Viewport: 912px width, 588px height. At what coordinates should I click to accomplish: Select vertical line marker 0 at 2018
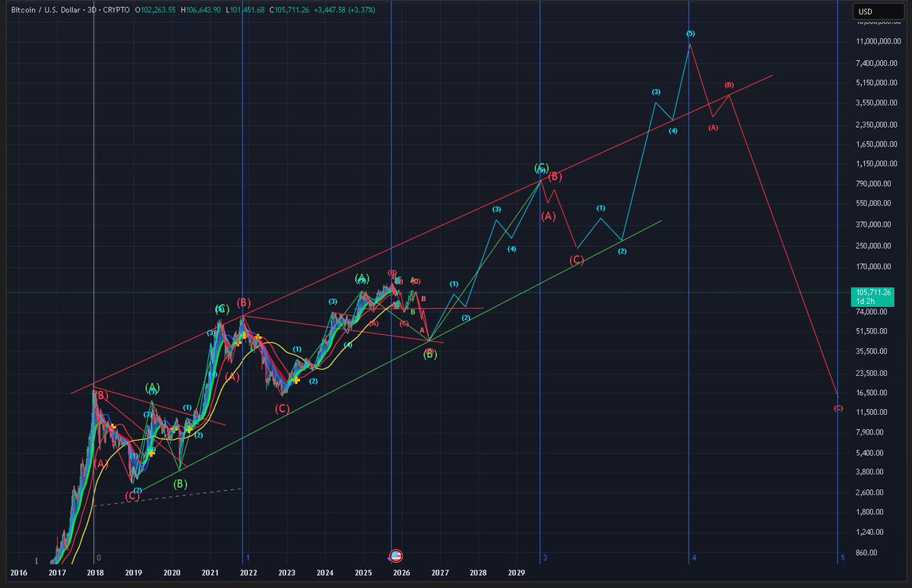pyautogui.click(x=98, y=558)
